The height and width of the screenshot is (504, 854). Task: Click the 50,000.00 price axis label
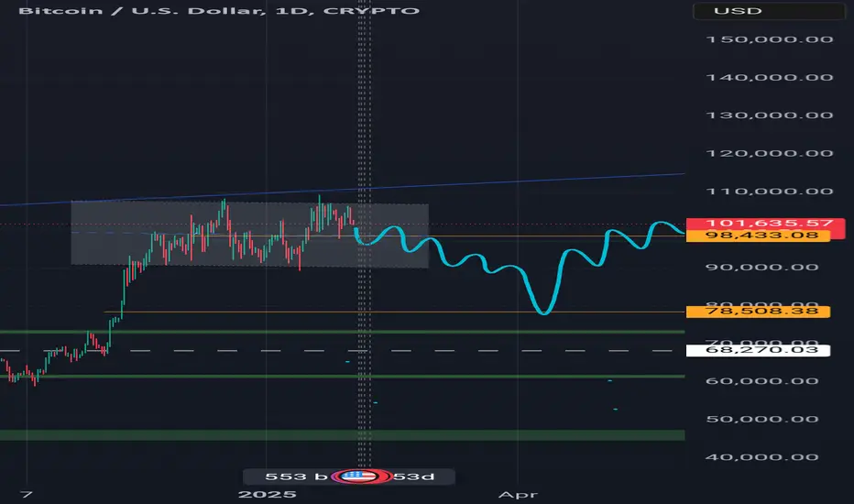[762, 419]
